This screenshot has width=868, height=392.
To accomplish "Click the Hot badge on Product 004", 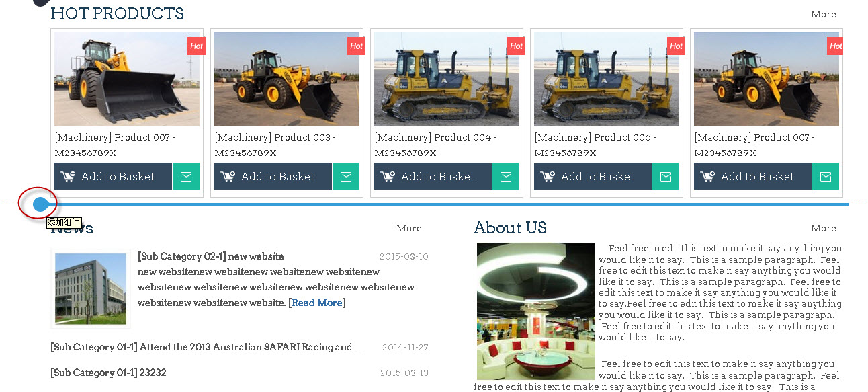I will [x=516, y=46].
